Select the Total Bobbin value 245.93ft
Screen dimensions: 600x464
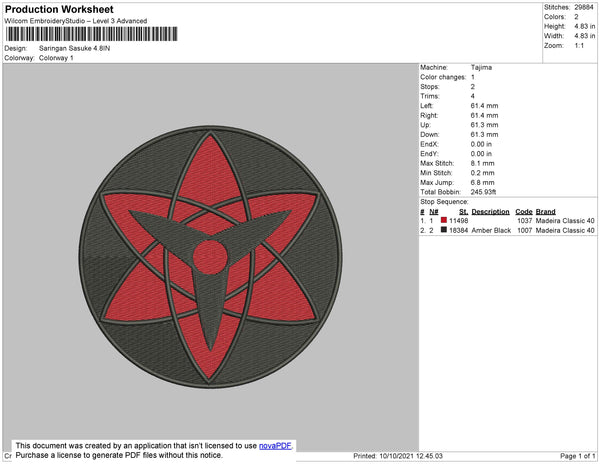(483, 192)
